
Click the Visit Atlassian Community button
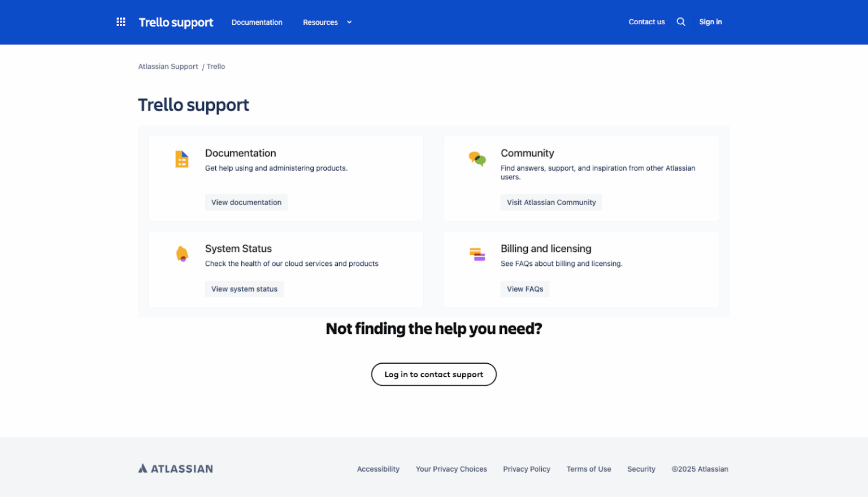[x=551, y=202]
